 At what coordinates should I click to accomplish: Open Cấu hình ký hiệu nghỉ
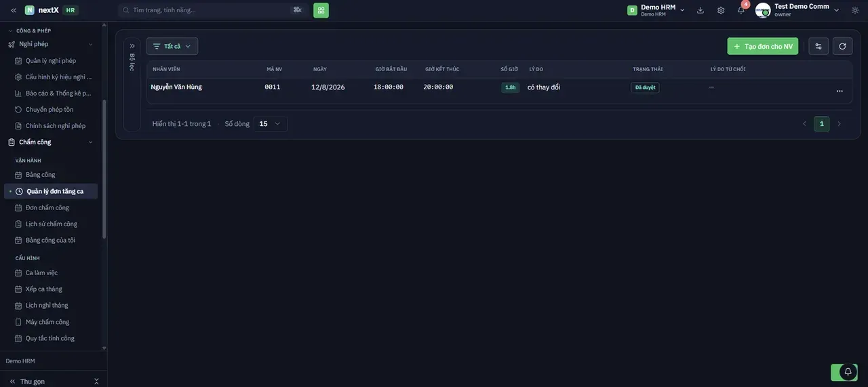click(54, 77)
